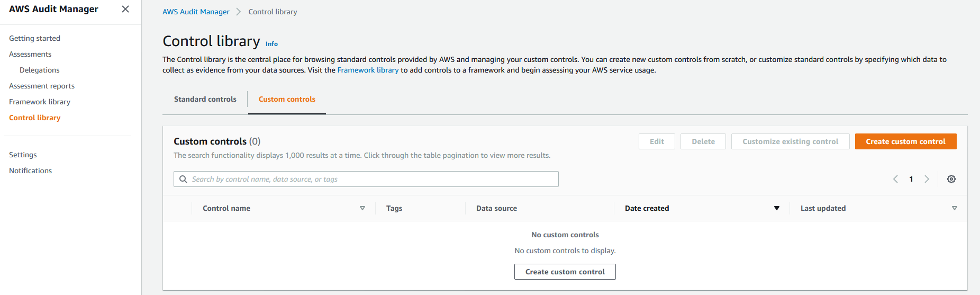Click the Date created column header

pos(647,208)
